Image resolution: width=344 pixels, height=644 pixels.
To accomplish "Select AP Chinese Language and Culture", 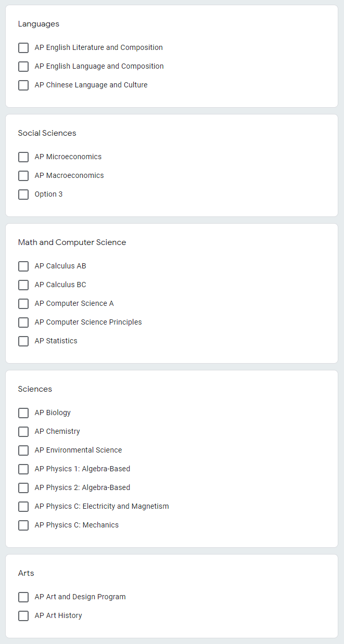I will (x=23, y=85).
